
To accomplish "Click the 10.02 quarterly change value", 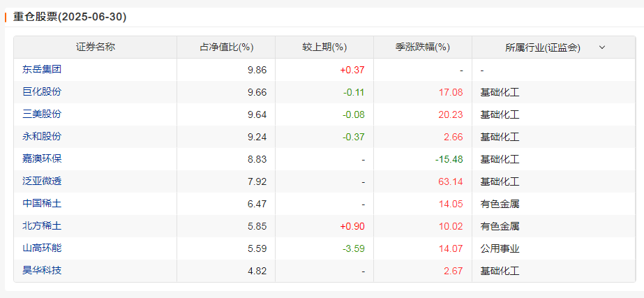I will pos(451,227).
